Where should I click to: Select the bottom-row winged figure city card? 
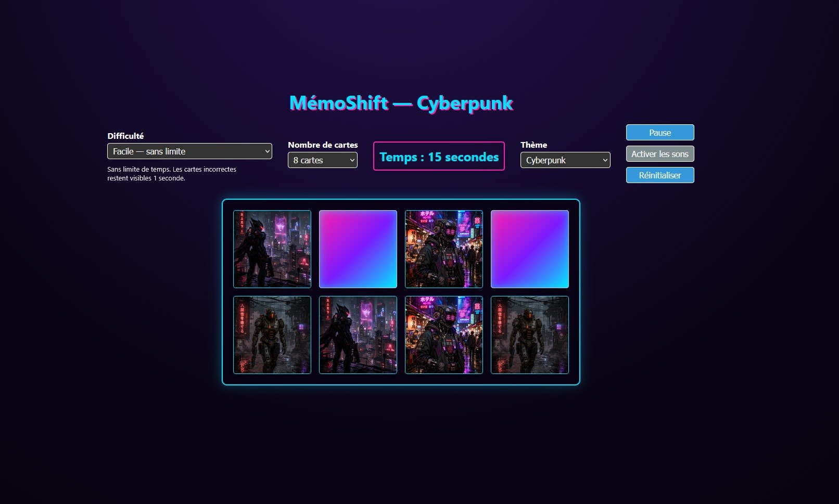coord(358,335)
